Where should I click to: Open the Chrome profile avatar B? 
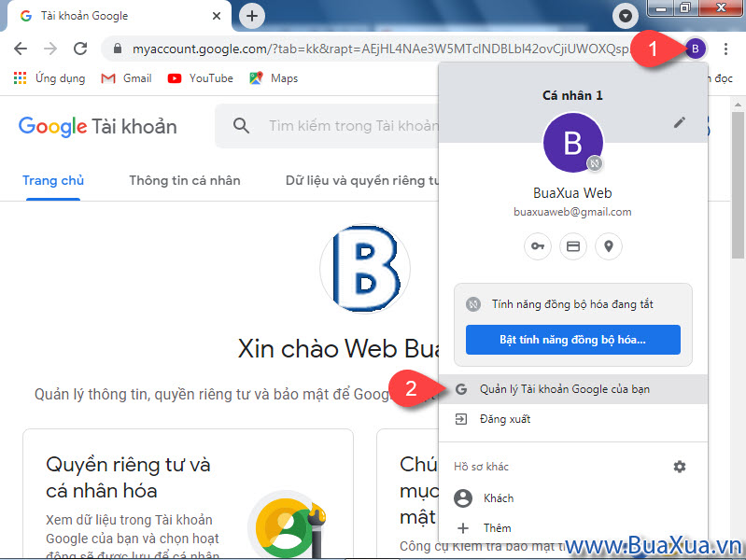click(x=695, y=49)
